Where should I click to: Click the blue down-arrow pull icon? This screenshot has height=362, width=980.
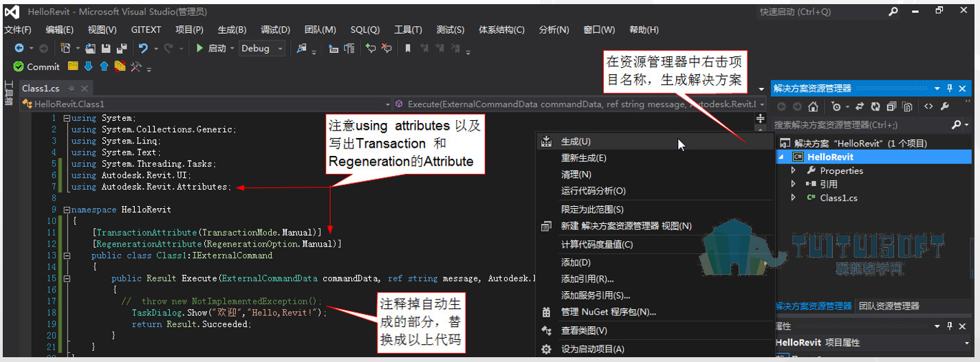(88, 67)
